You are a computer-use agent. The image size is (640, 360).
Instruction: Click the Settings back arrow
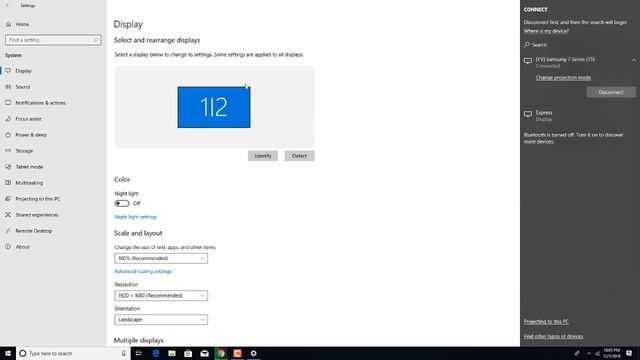click(8, 6)
